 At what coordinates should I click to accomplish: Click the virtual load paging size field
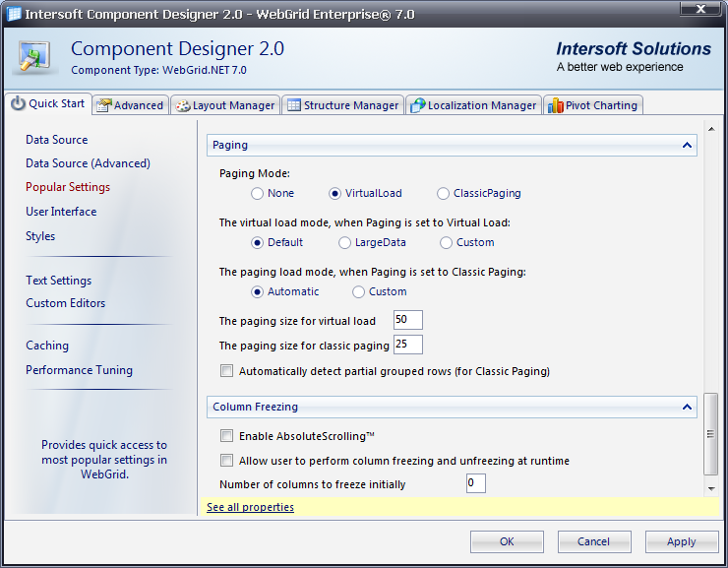(x=407, y=320)
